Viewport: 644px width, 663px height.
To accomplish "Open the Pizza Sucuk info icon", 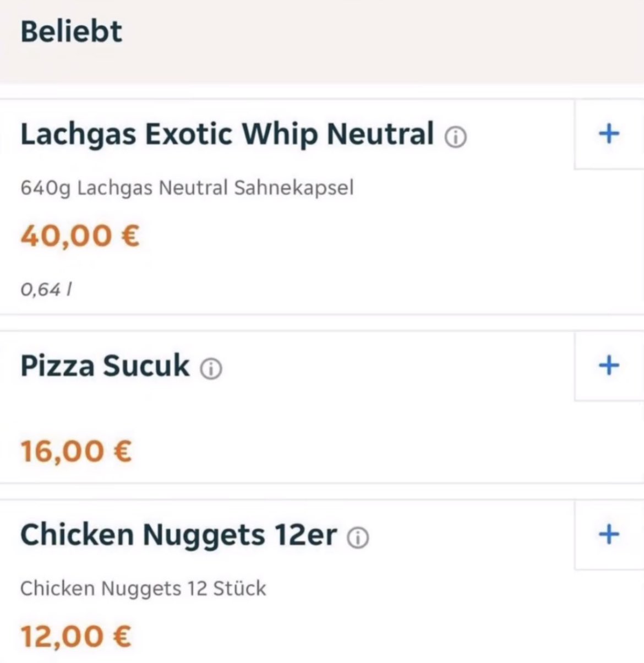I will click(x=211, y=369).
